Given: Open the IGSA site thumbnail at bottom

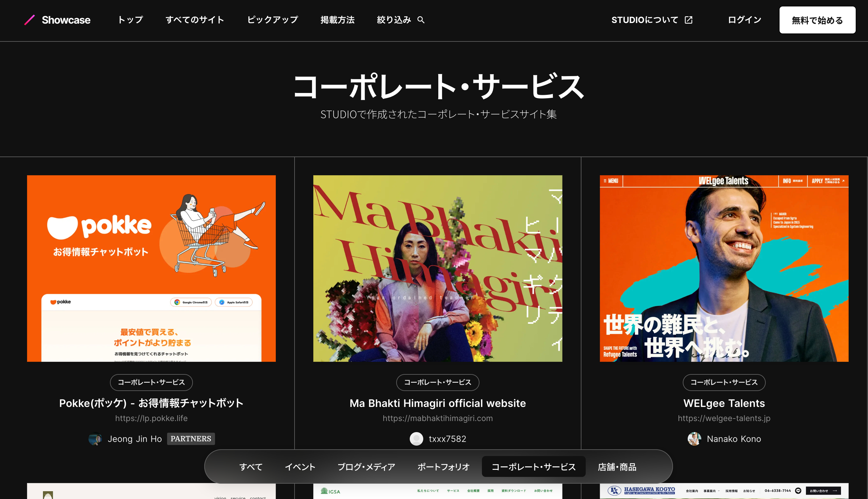Looking at the screenshot, I should point(438,491).
